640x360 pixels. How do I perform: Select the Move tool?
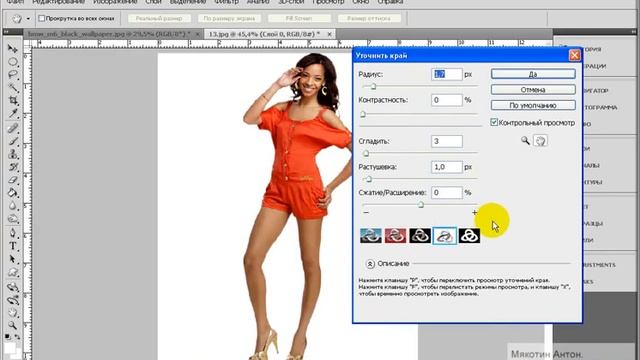click(13, 49)
